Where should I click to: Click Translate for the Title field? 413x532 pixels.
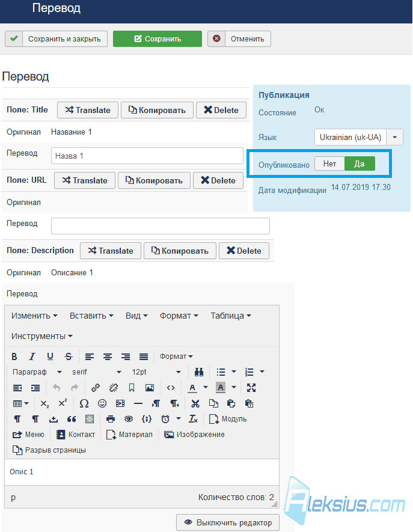(x=88, y=110)
